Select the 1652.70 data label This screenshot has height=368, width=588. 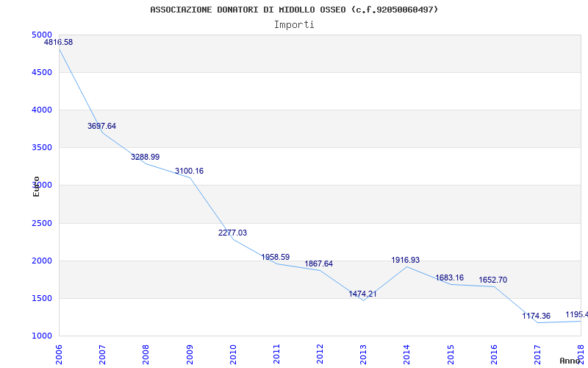pos(492,280)
